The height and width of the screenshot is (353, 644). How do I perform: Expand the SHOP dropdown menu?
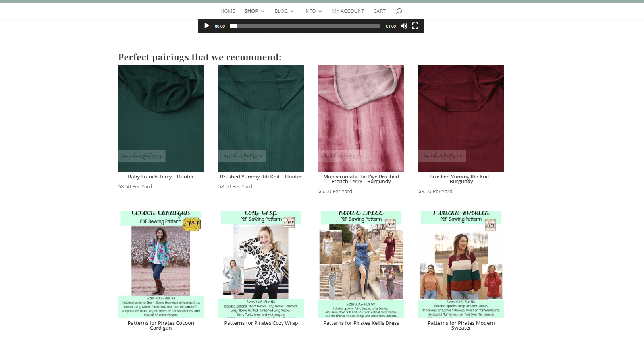tap(254, 11)
